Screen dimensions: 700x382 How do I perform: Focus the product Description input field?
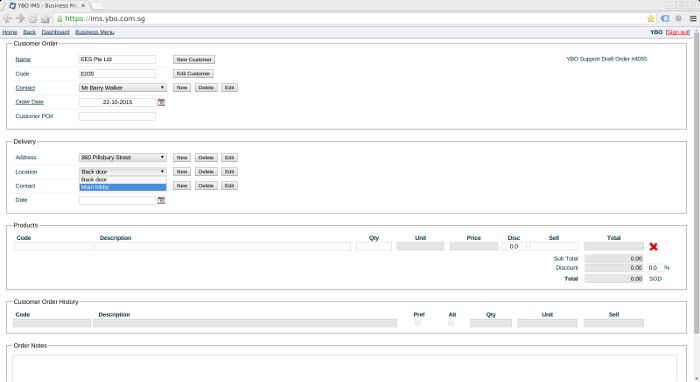[223, 246]
